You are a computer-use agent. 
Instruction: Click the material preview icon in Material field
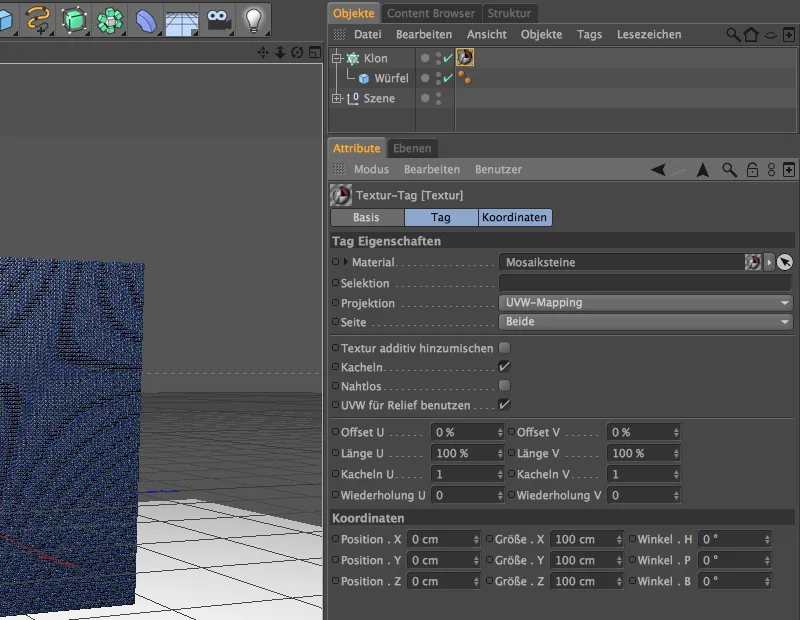(753, 262)
